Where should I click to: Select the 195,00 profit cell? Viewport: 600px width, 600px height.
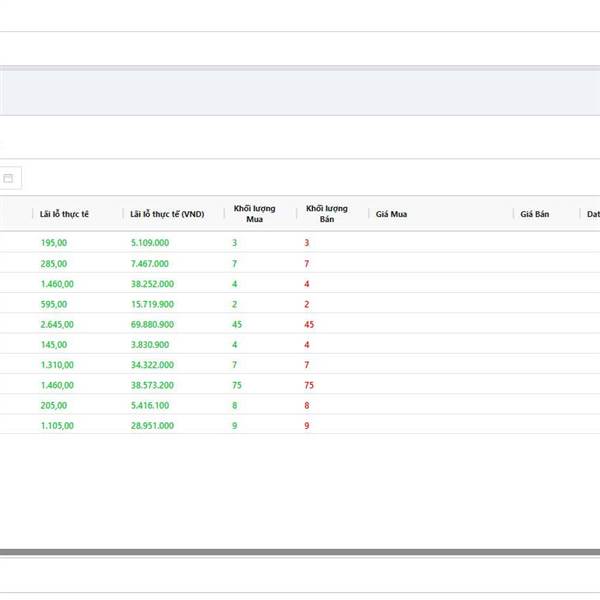click(x=54, y=243)
